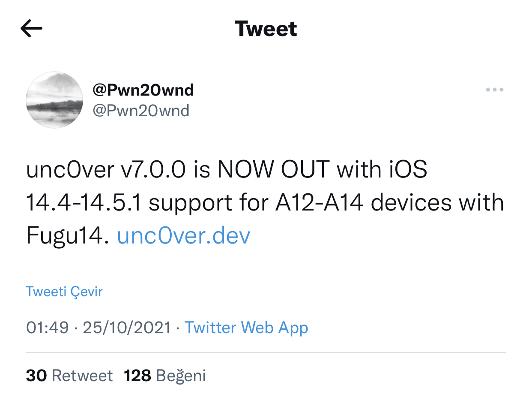Open Pwn20wnd's profile picture
Screen dimensions: 532x397
point(54,100)
